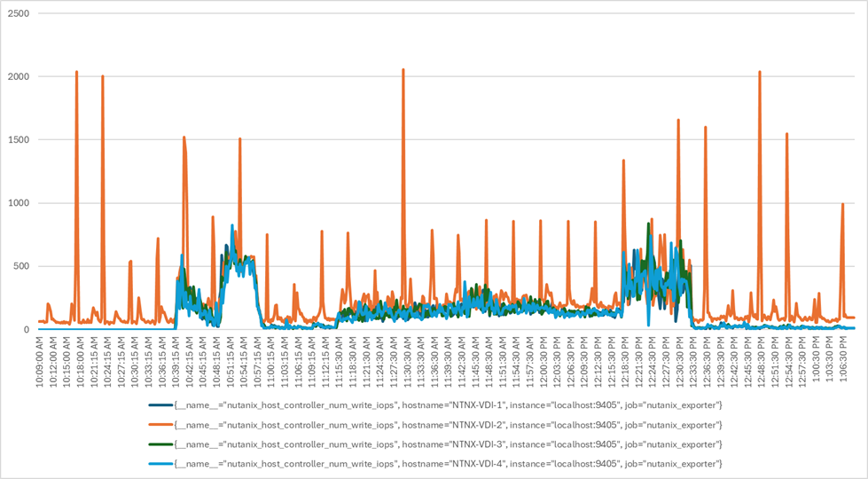Click the 10:18:00 AM x-axis label
This screenshot has width=868, height=479.
click(x=81, y=364)
